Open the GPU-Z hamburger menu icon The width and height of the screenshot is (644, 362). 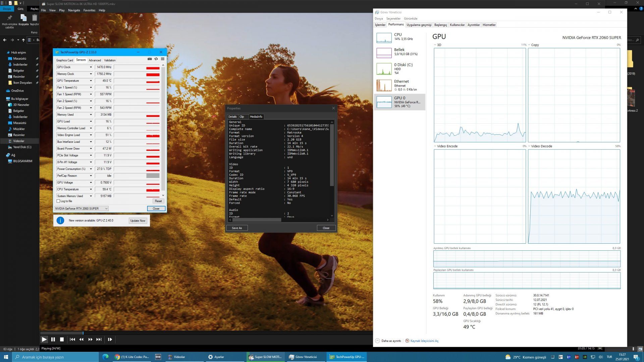click(x=163, y=59)
